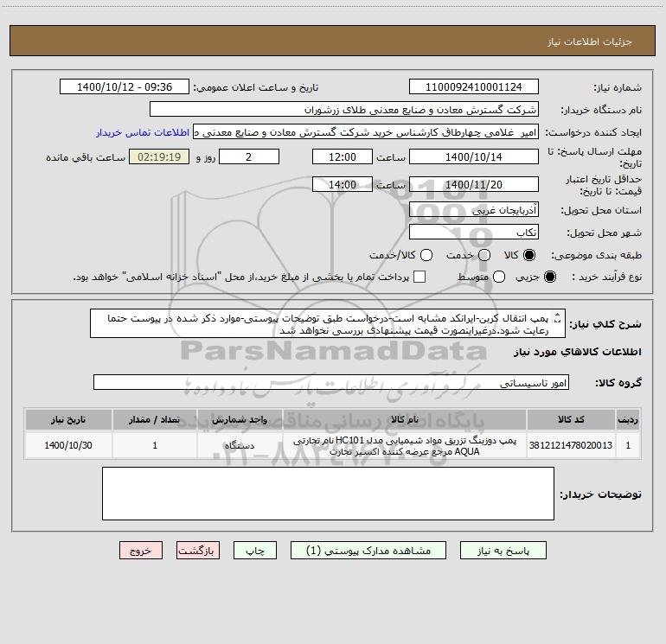Screen dimensions: 666x644
Task: Click the remaining days field showing 2
Action: [249, 156]
